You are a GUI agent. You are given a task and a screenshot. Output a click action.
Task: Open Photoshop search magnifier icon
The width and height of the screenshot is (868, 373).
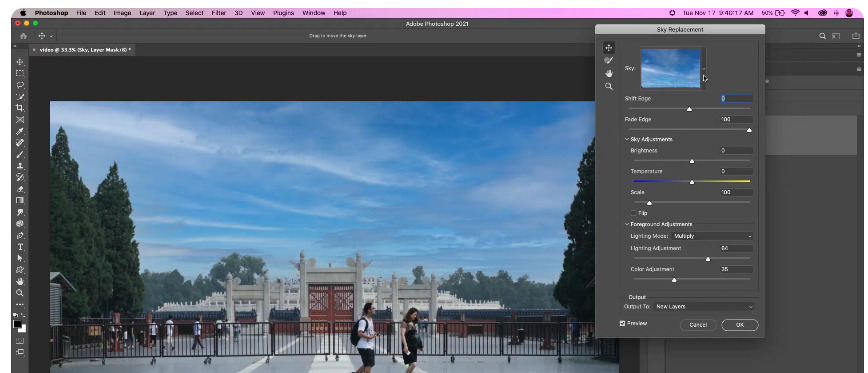(823, 36)
